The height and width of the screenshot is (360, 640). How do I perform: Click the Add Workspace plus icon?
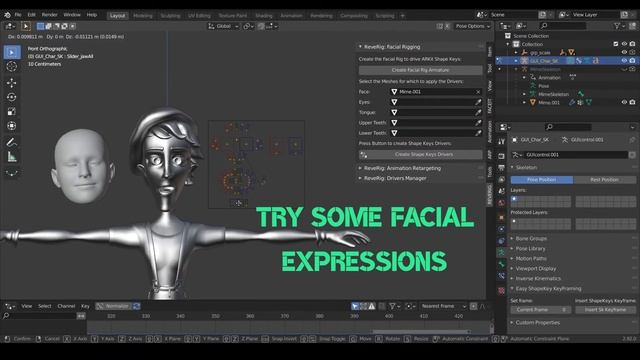tap(402, 16)
